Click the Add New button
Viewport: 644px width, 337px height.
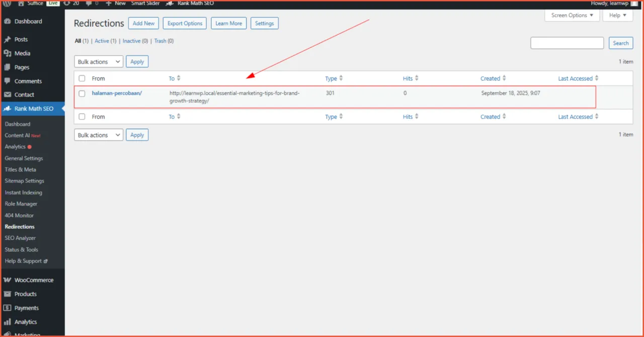[x=143, y=23]
